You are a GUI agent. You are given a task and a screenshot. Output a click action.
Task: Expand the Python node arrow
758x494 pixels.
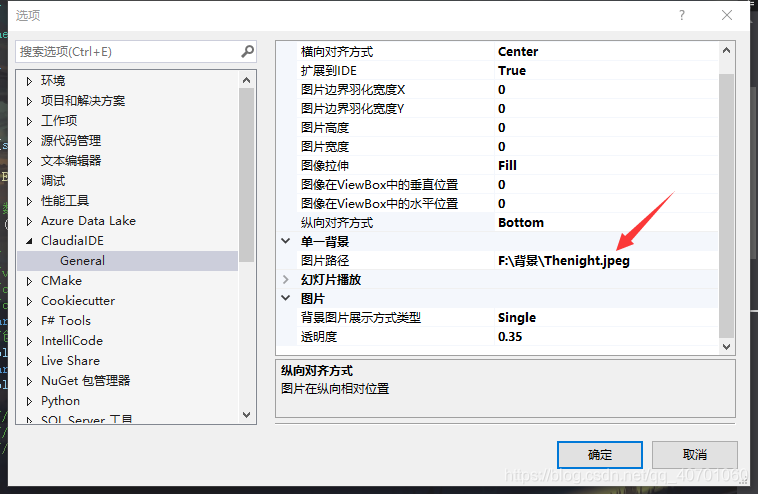click(29, 401)
